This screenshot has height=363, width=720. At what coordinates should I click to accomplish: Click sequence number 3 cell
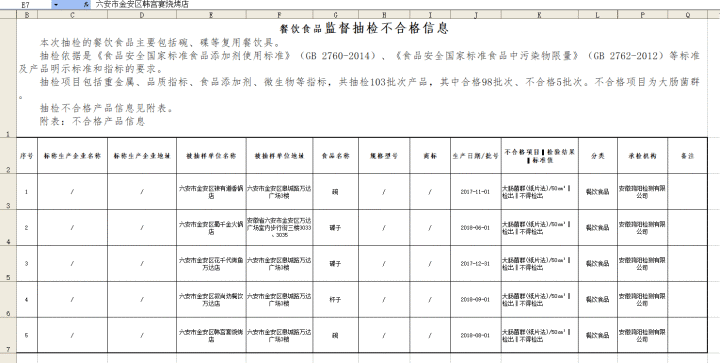[x=27, y=263]
